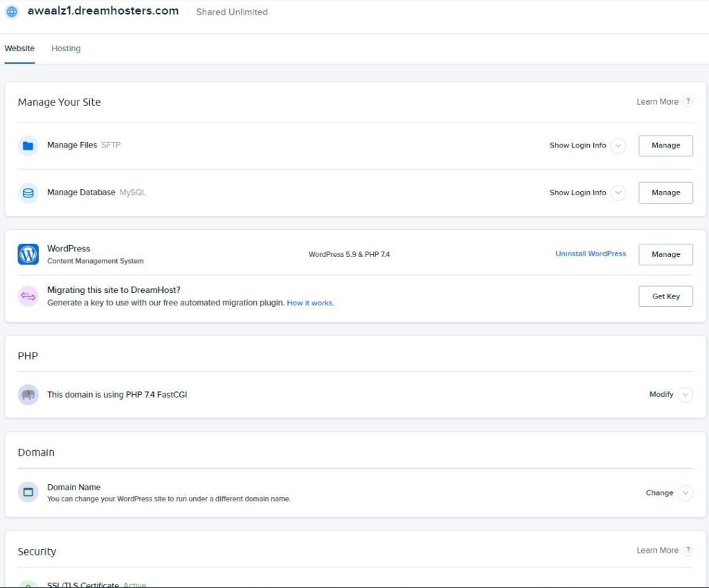This screenshot has height=588, width=709.
Task: Open the How it works link
Action: (x=310, y=303)
